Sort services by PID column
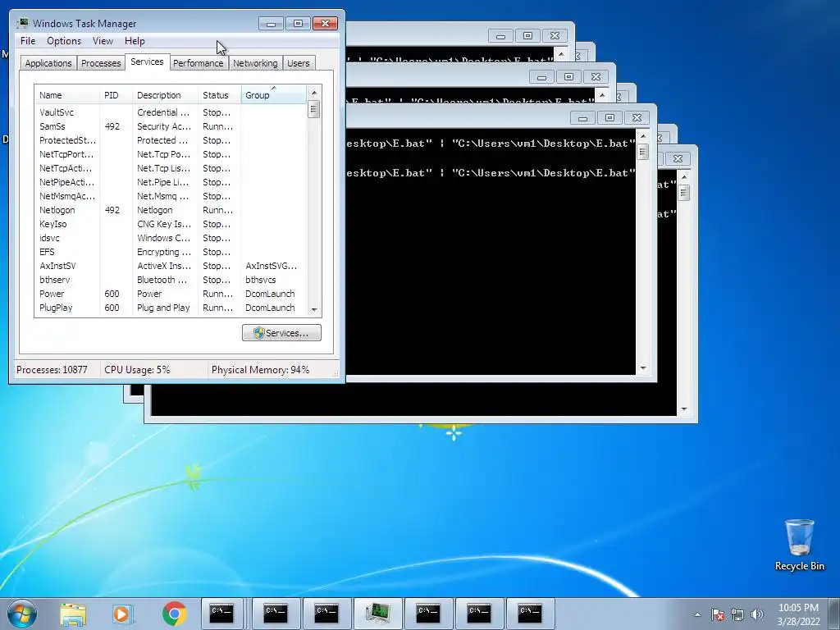840x630 pixels. [x=115, y=95]
